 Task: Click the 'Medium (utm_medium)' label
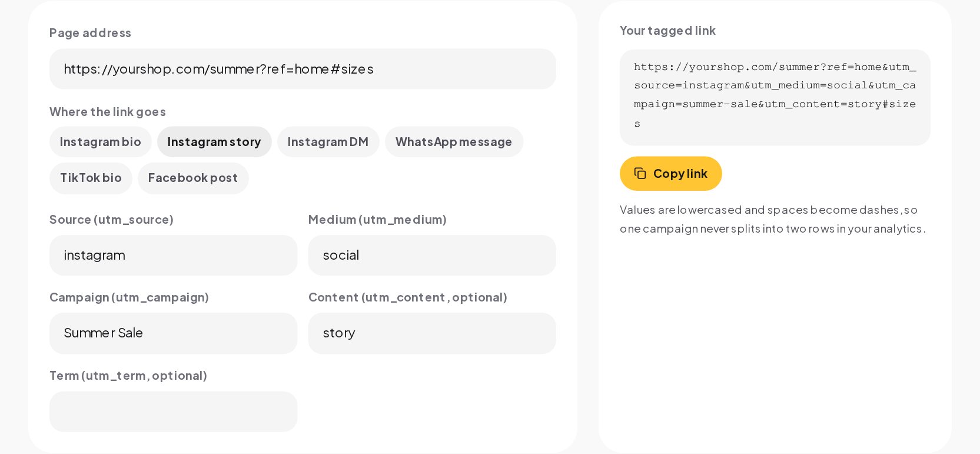(x=377, y=220)
